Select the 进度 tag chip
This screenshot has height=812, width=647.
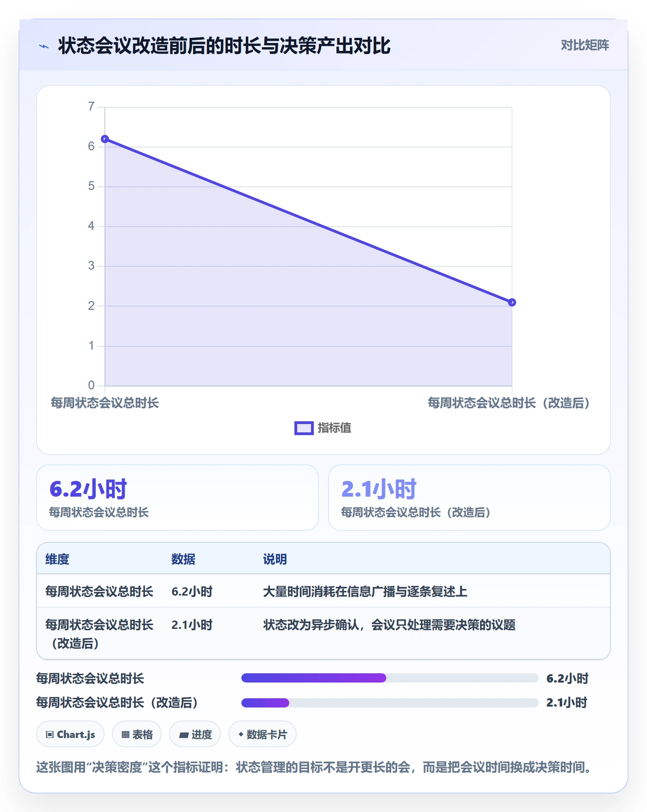coord(195,734)
